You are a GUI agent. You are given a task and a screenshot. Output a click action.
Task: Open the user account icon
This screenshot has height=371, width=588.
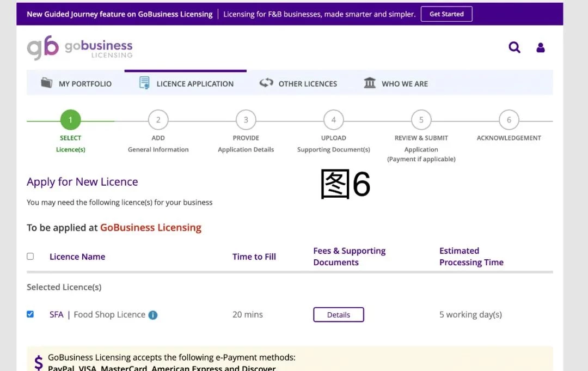coord(541,47)
